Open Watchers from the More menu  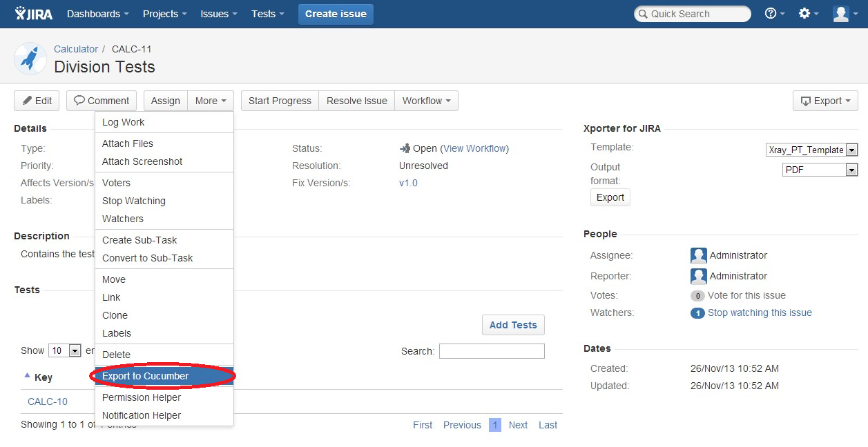[x=164, y=219]
